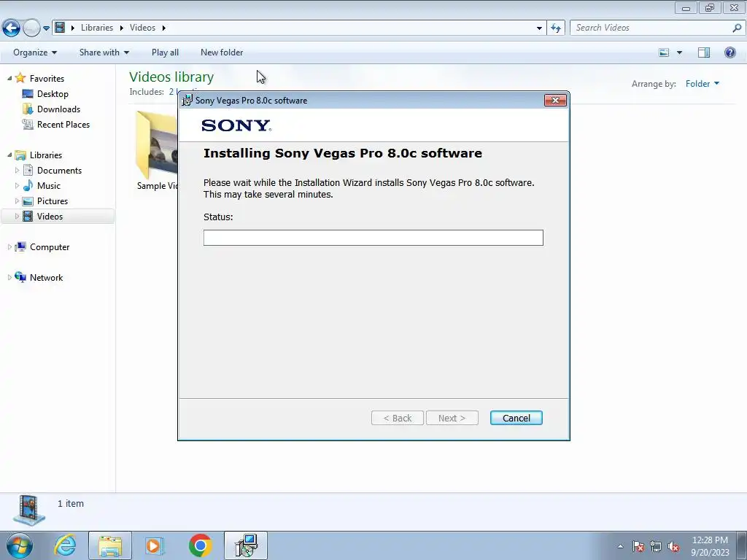Open the Windows Start menu
The image size is (747, 560).
tap(19, 545)
